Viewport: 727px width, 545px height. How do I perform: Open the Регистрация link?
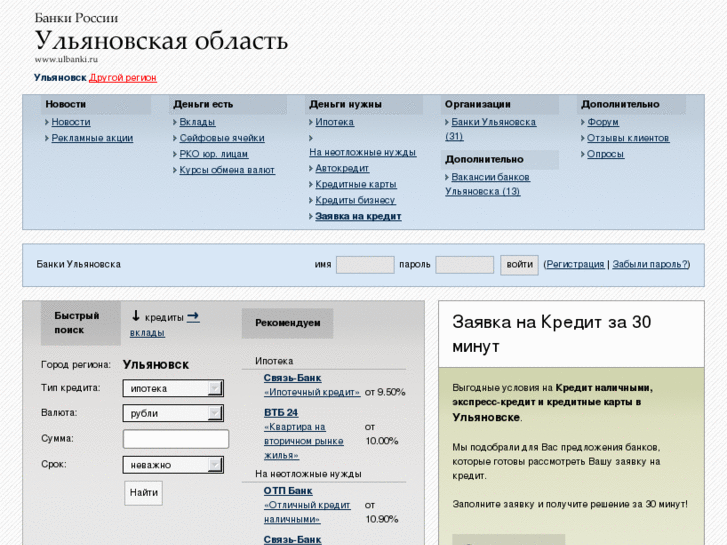[575, 265]
